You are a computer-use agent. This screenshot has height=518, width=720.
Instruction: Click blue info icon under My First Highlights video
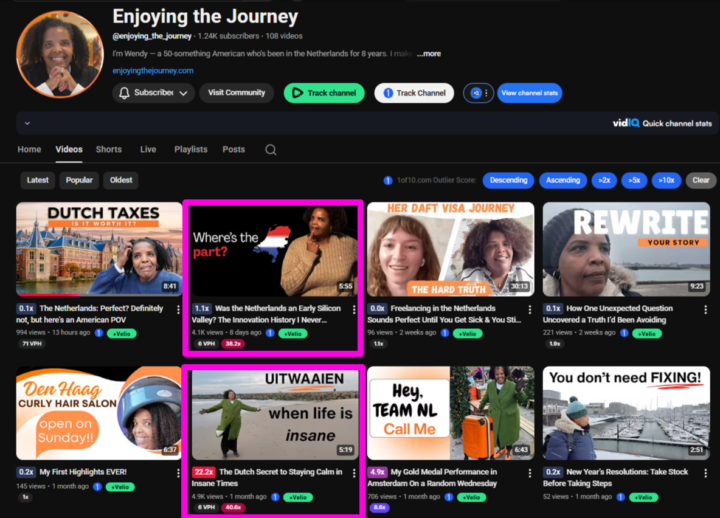pos(97,486)
